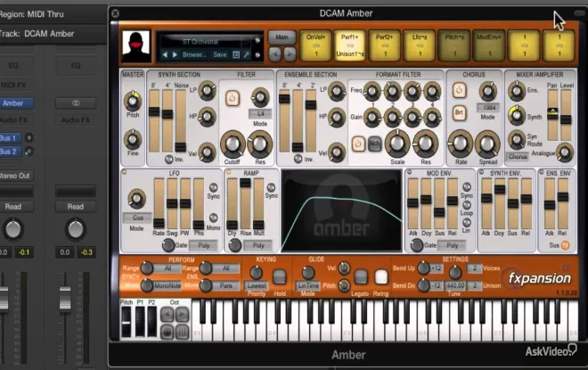Image resolution: width=588 pixels, height=370 pixels.
Task: Open the Keying Priority Lowest selector
Action: 257,285
